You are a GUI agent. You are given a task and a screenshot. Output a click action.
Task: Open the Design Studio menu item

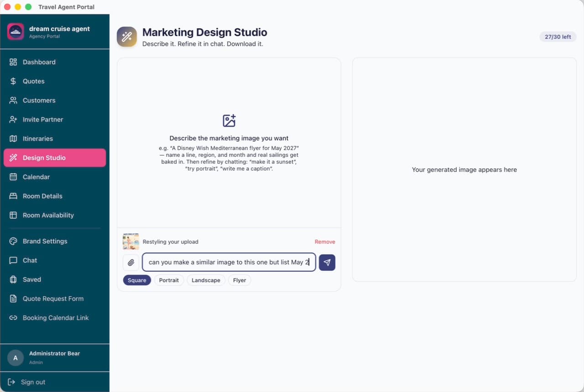pos(55,158)
